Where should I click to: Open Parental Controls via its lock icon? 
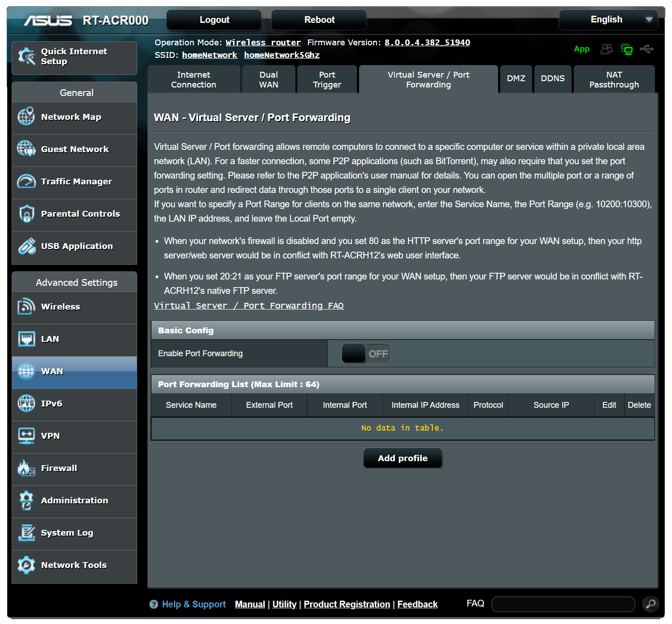(x=26, y=214)
